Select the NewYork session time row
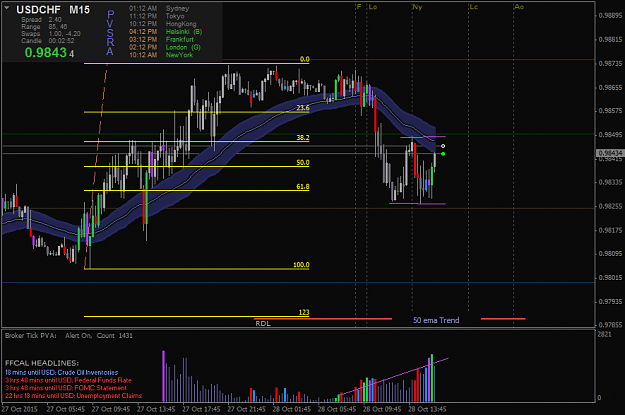Viewport: 625px width, 415px height. coord(161,55)
